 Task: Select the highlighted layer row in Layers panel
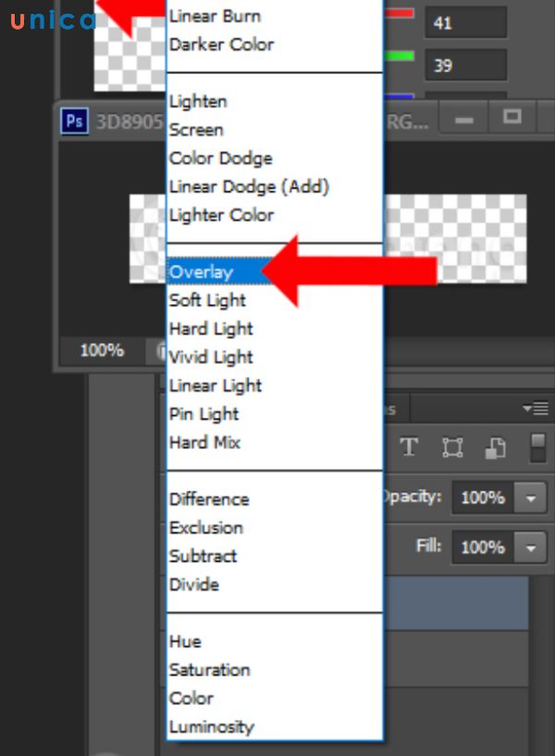[x=456, y=604]
